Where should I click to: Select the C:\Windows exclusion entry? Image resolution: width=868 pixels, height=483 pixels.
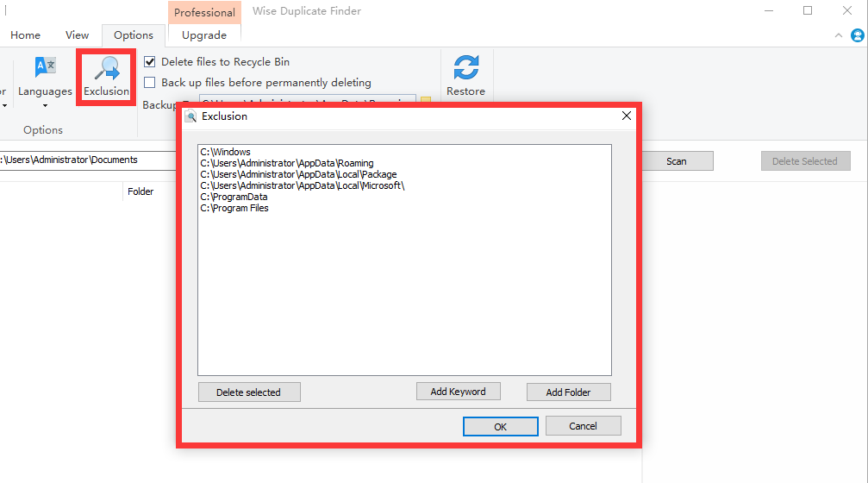(225, 152)
